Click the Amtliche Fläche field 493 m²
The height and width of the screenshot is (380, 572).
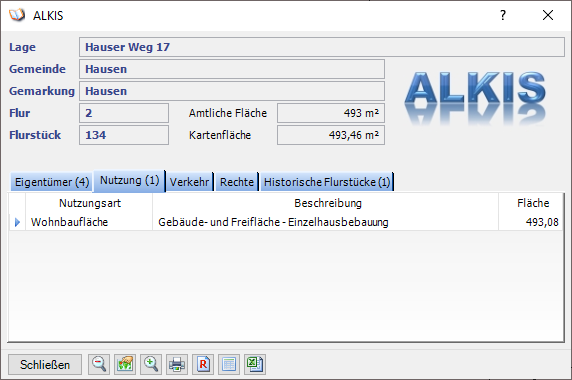pyautogui.click(x=331, y=113)
